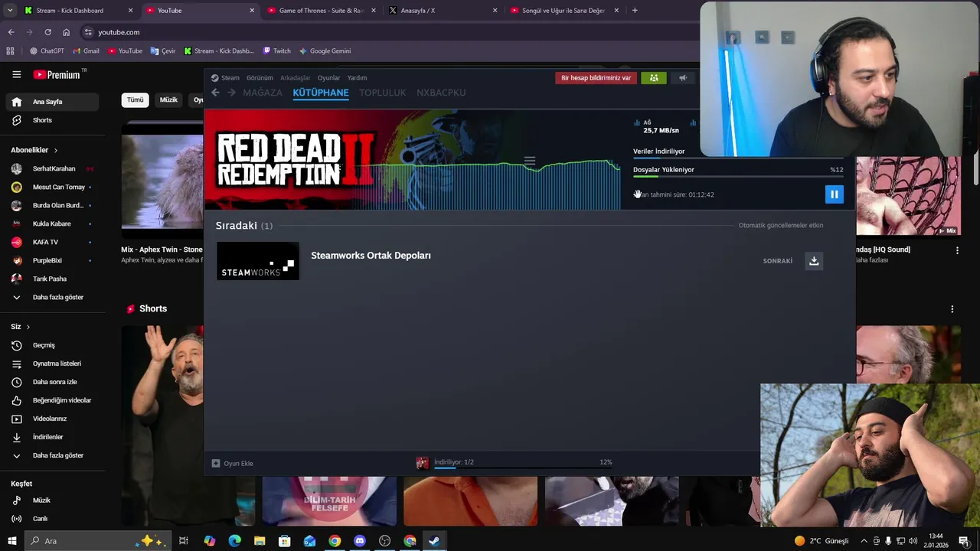The width and height of the screenshot is (980, 551).
Task: Open download graph settings hamburger icon
Action: (530, 161)
